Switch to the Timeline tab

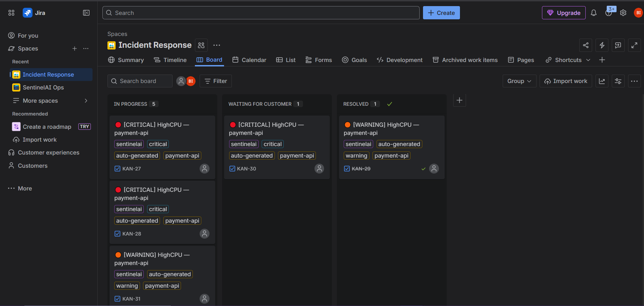coord(170,60)
